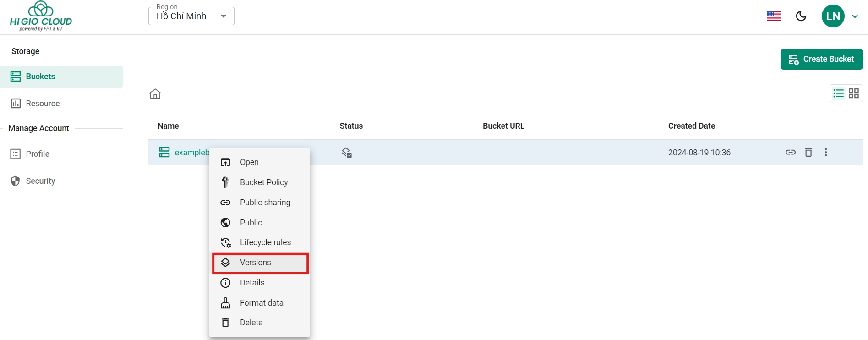868x340 pixels.
Task: Switch to grid view layout
Action: (854, 93)
